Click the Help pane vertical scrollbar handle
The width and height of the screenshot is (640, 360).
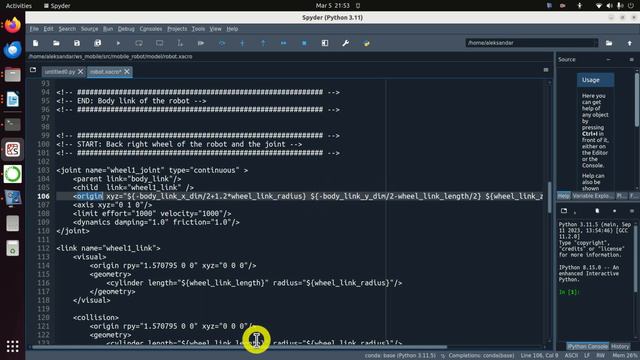[637, 100]
